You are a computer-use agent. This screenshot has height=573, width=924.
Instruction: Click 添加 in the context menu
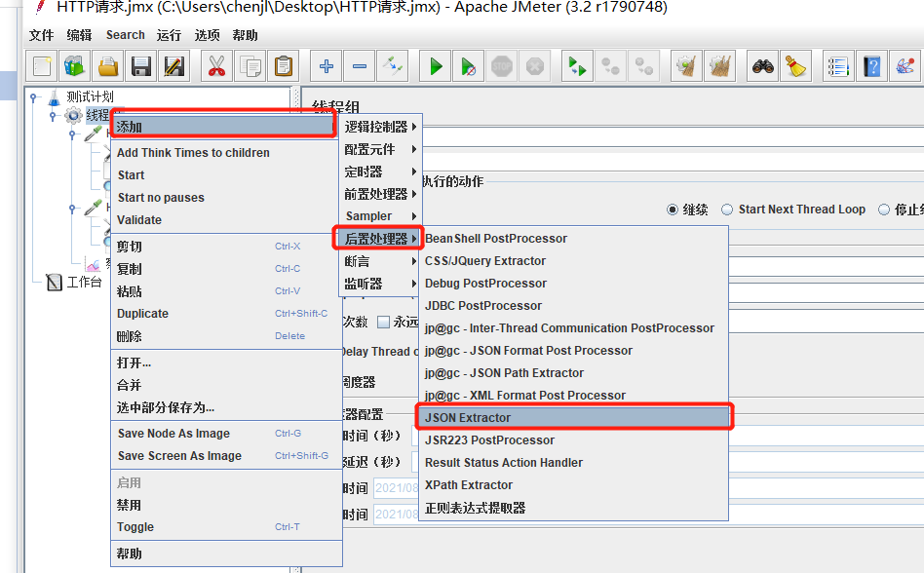tap(224, 127)
